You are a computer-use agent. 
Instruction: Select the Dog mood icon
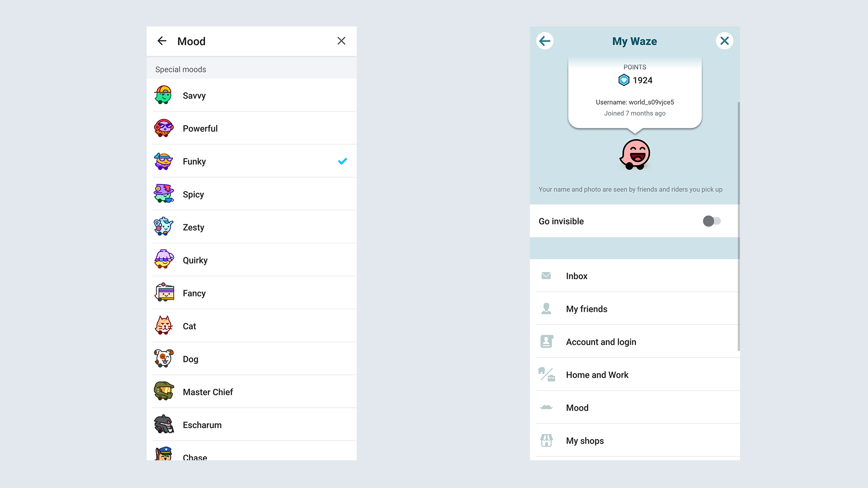point(164,359)
